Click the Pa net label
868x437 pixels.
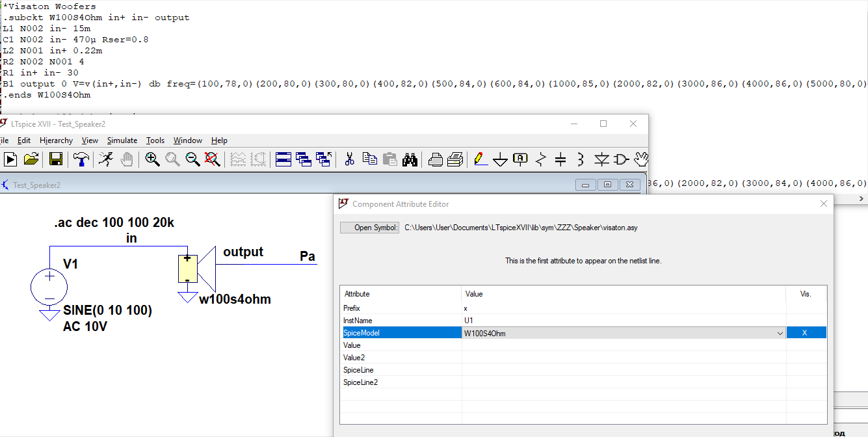pyautogui.click(x=308, y=256)
